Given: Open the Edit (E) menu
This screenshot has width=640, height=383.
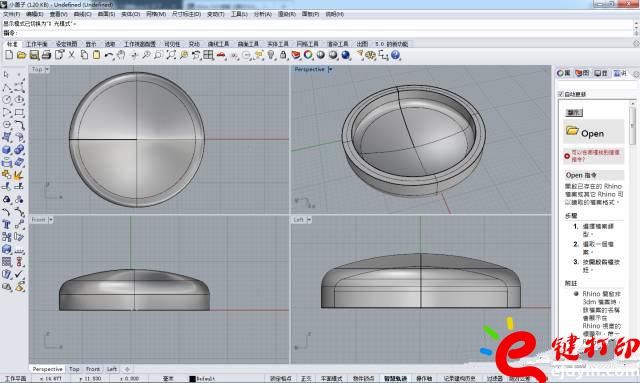Looking at the screenshot, I should pos(35,14).
